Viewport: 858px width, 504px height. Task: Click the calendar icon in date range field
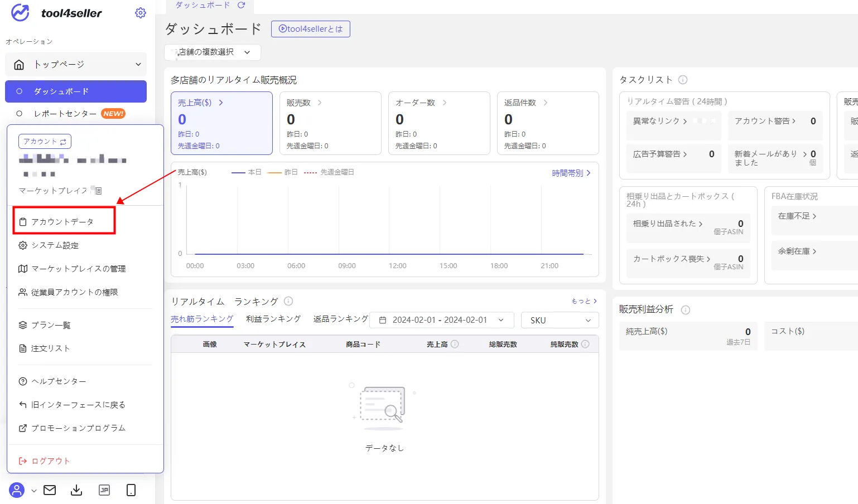pyautogui.click(x=383, y=320)
